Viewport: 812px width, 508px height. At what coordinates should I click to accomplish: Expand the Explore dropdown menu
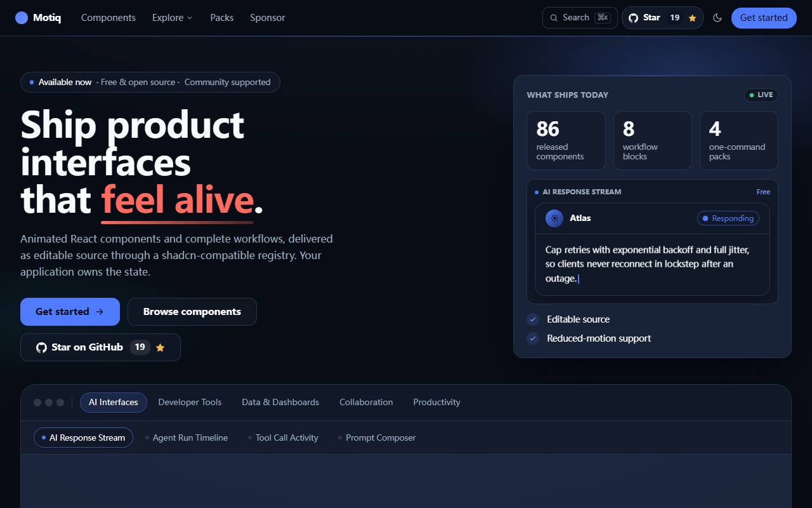[x=173, y=18]
